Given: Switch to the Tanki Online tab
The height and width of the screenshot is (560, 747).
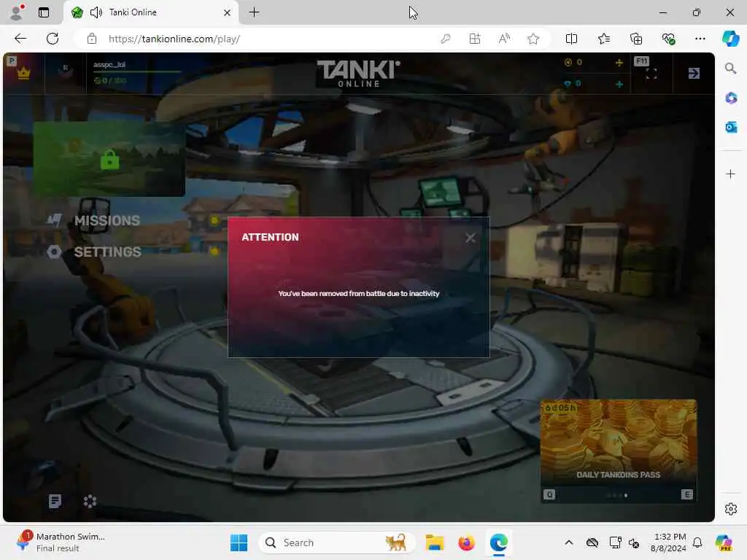Looking at the screenshot, I should (150, 12).
